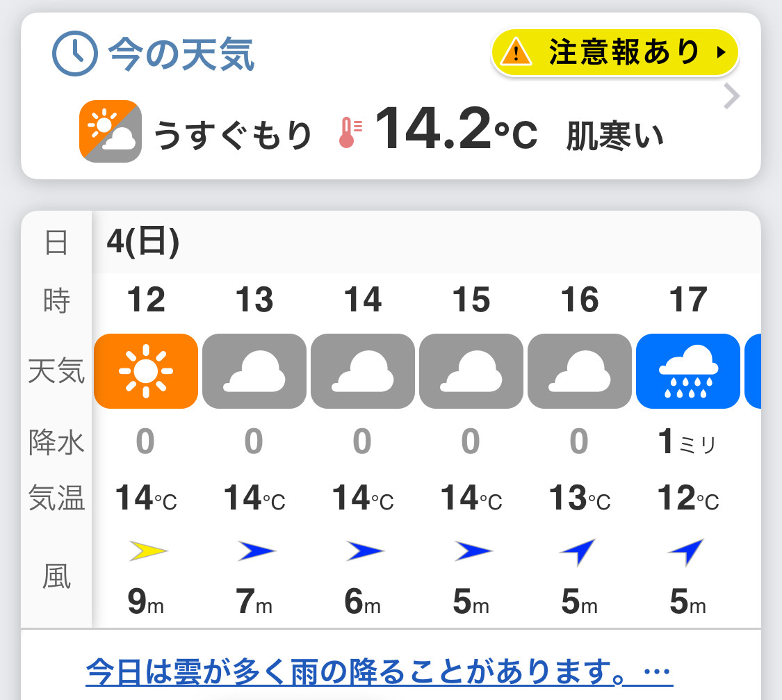The width and height of the screenshot is (782, 700).
Task: Select the cloudy icon for 13時
Action: coord(254,371)
